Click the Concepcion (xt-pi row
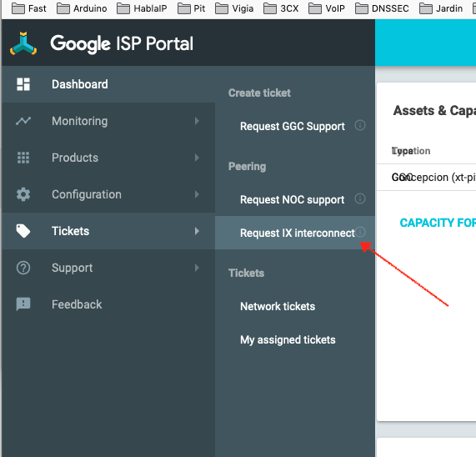 click(x=426, y=178)
